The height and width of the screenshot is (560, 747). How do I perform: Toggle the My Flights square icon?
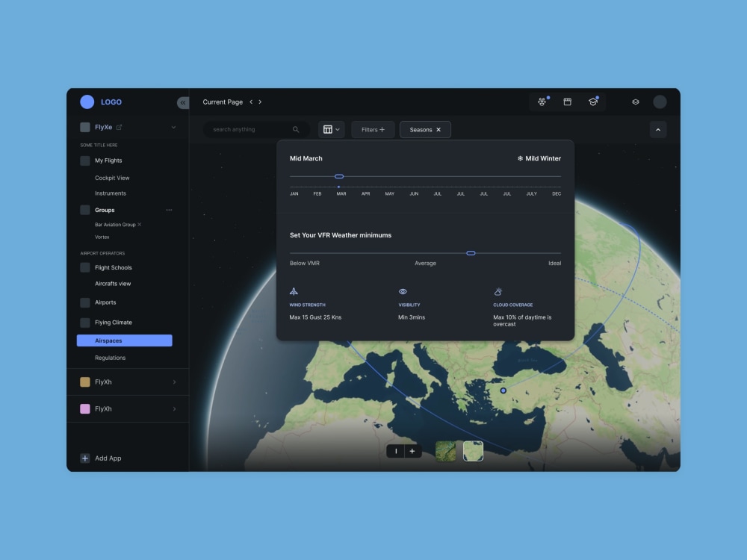(x=85, y=161)
